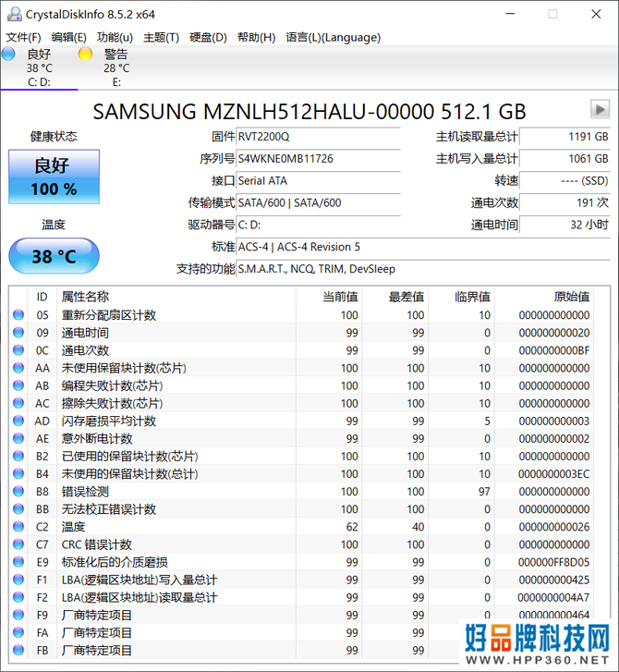Click the standard field ACS-4 Revision 5
Screen dimensions: 619x672
[423, 248]
